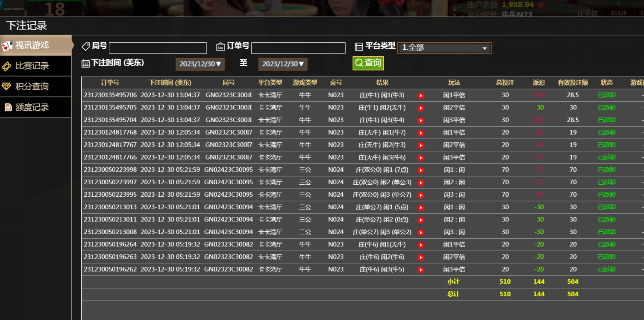
Task: Click the document icon beside 额度记录
Action: (8, 107)
